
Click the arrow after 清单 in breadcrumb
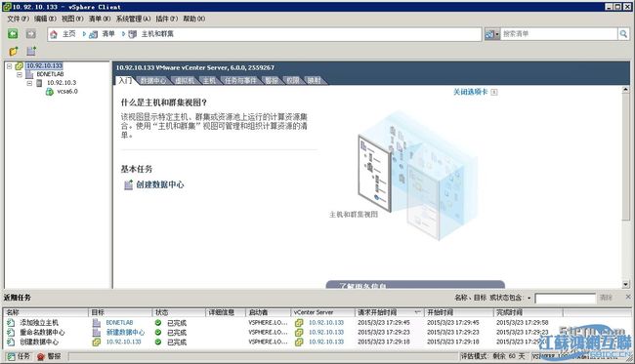point(123,34)
